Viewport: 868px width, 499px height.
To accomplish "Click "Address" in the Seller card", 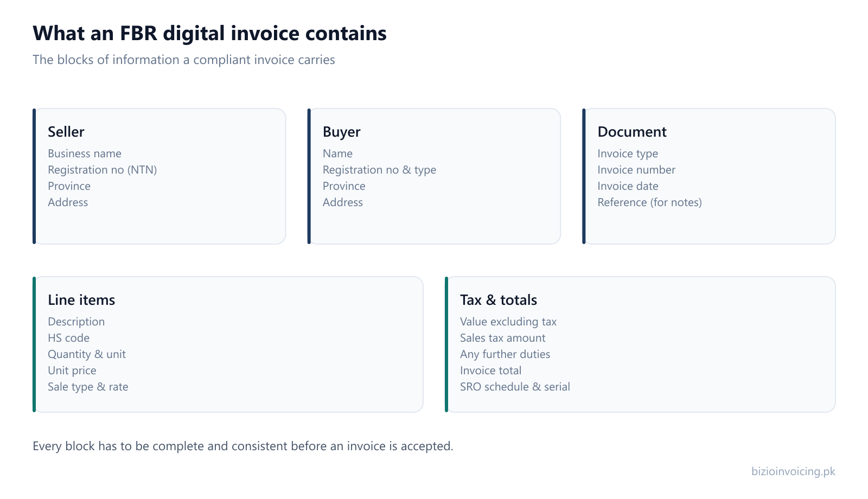I will [x=68, y=202].
